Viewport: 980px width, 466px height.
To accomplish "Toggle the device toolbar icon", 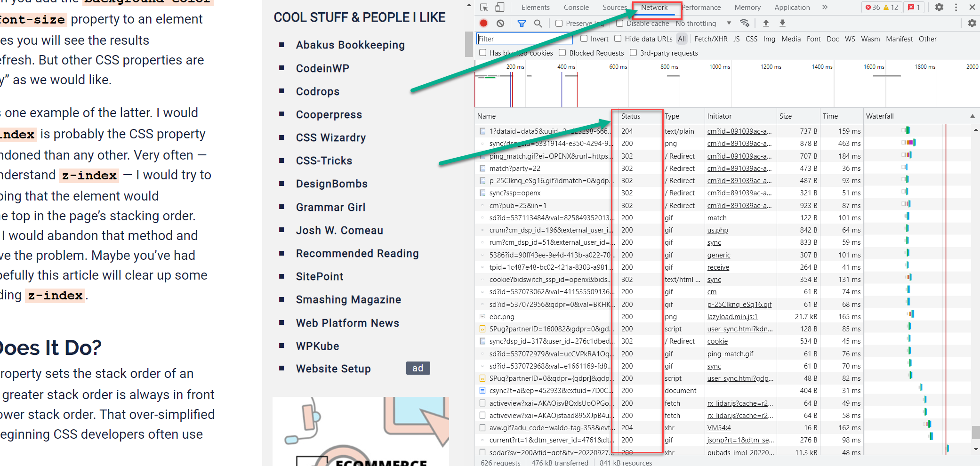I will (500, 7).
